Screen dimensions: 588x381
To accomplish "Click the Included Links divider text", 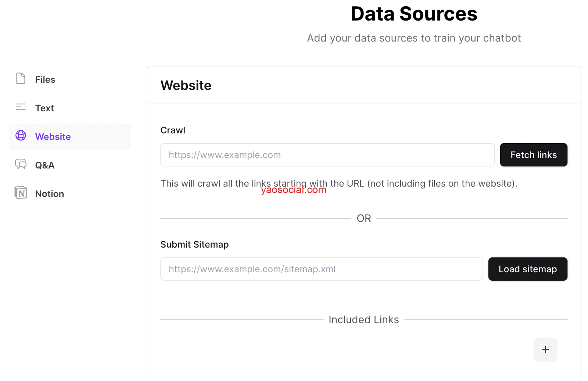I will (363, 320).
